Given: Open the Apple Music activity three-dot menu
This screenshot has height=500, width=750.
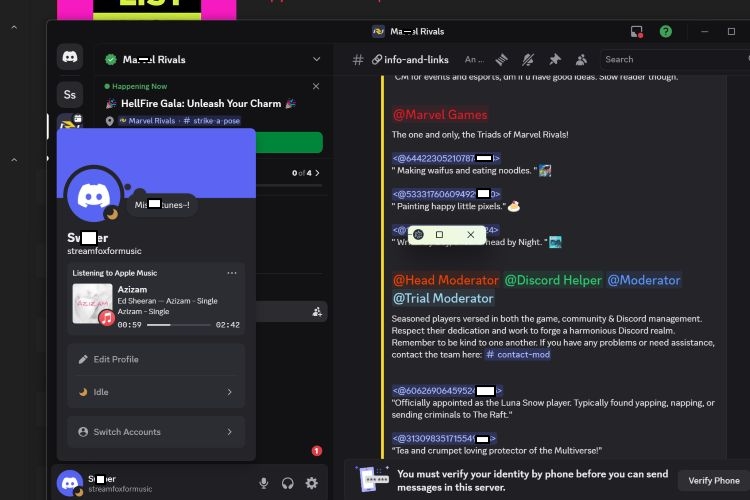Looking at the screenshot, I should click(232, 273).
